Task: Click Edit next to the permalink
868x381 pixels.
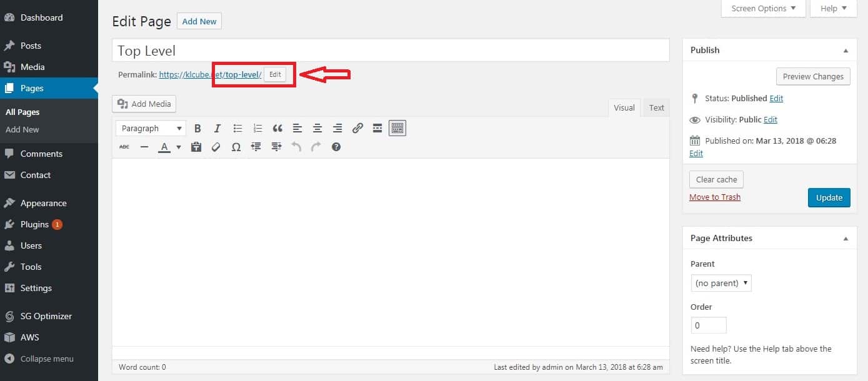Action: (275, 74)
